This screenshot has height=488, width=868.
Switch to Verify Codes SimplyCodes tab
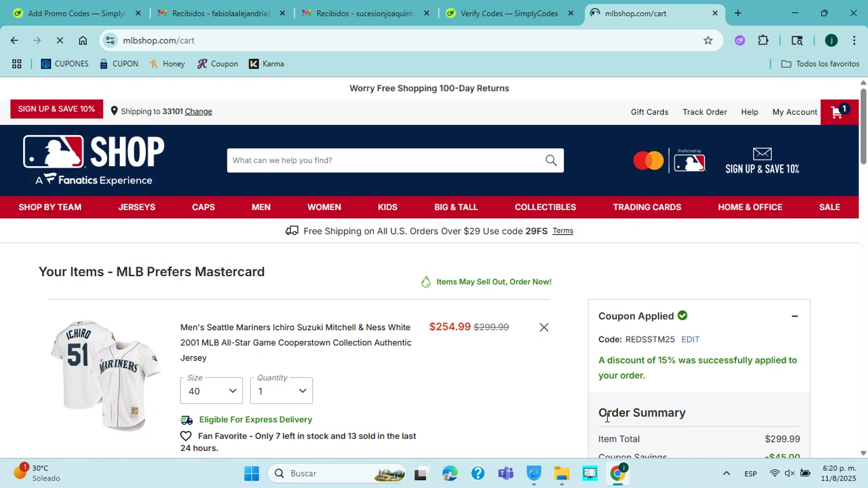pos(509,13)
